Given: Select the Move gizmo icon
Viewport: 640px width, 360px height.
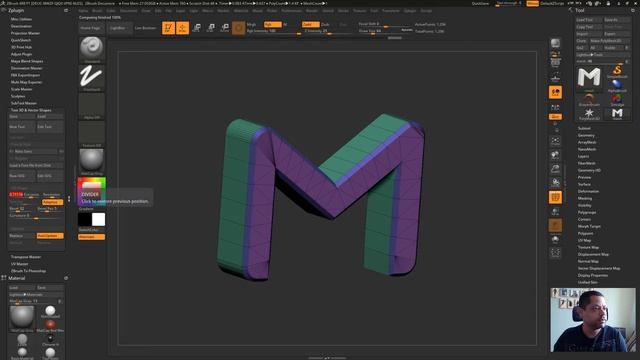Looking at the screenshot, I should 196,28.
